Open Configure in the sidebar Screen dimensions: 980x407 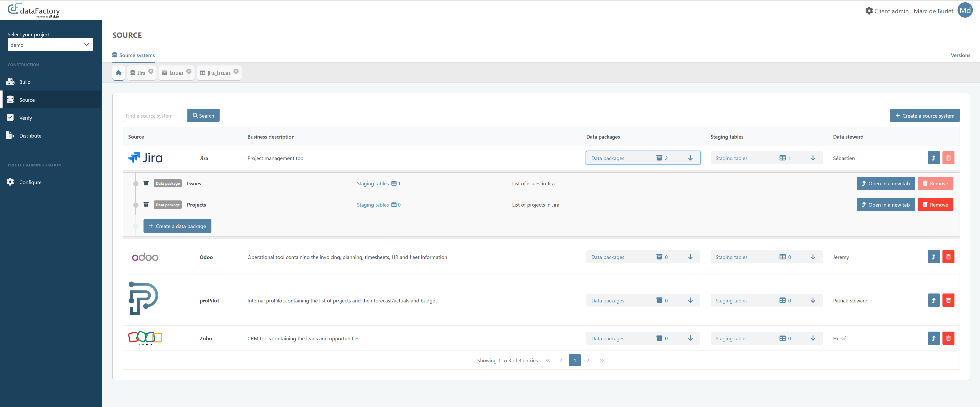tap(30, 182)
